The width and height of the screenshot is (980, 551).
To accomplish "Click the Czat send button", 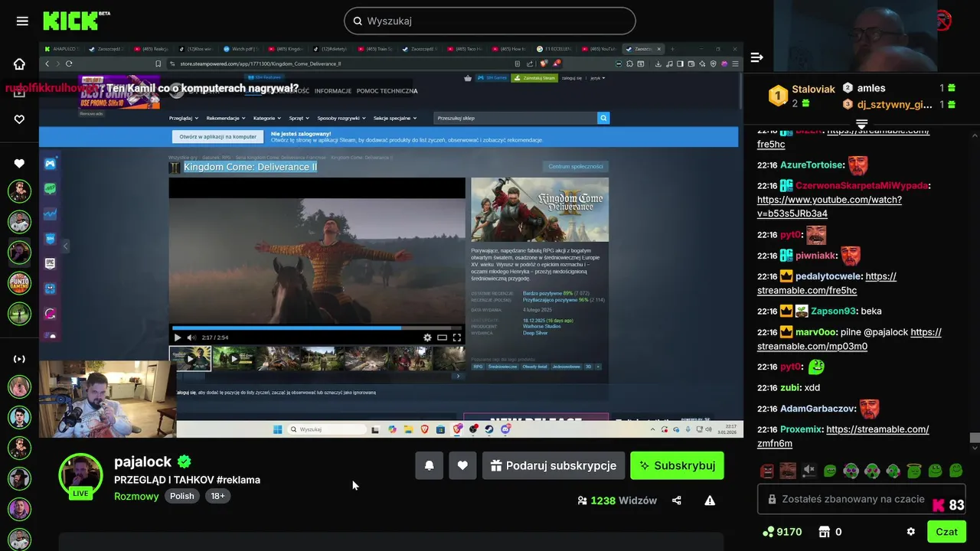I will (946, 532).
